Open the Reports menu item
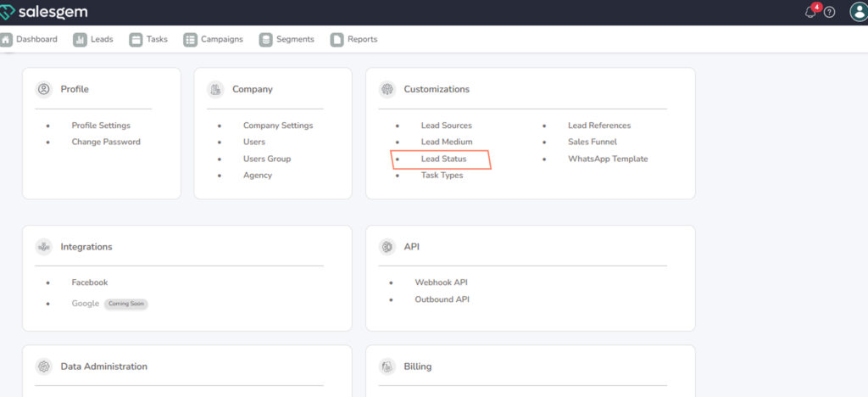Screen dimensions: 868x397 354,39
